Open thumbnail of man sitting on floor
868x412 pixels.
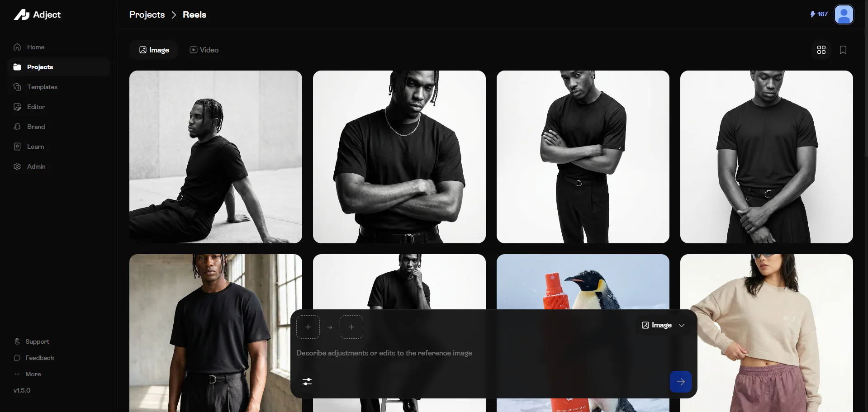click(x=216, y=157)
